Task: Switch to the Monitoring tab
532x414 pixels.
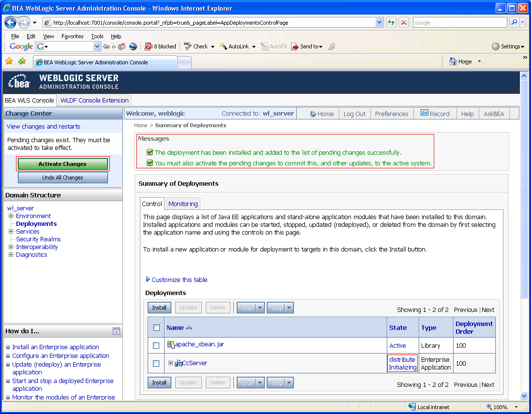Action: 183,204
